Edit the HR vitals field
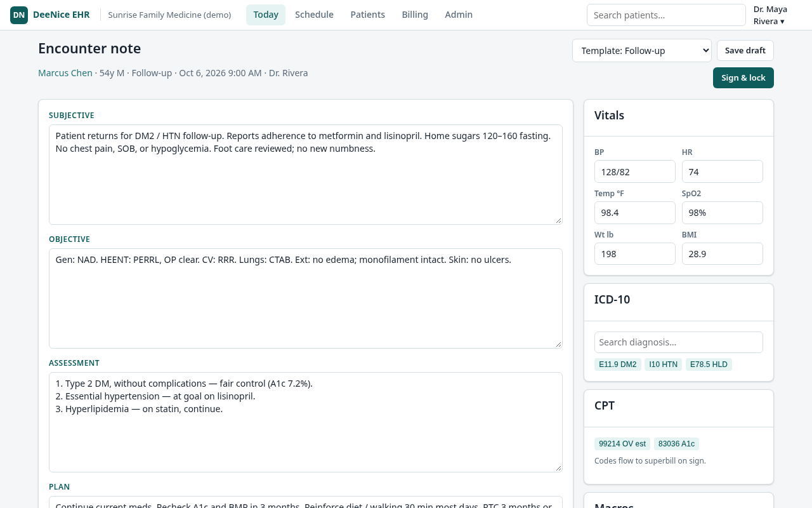Viewport: 812px width, 508px height. [723, 171]
